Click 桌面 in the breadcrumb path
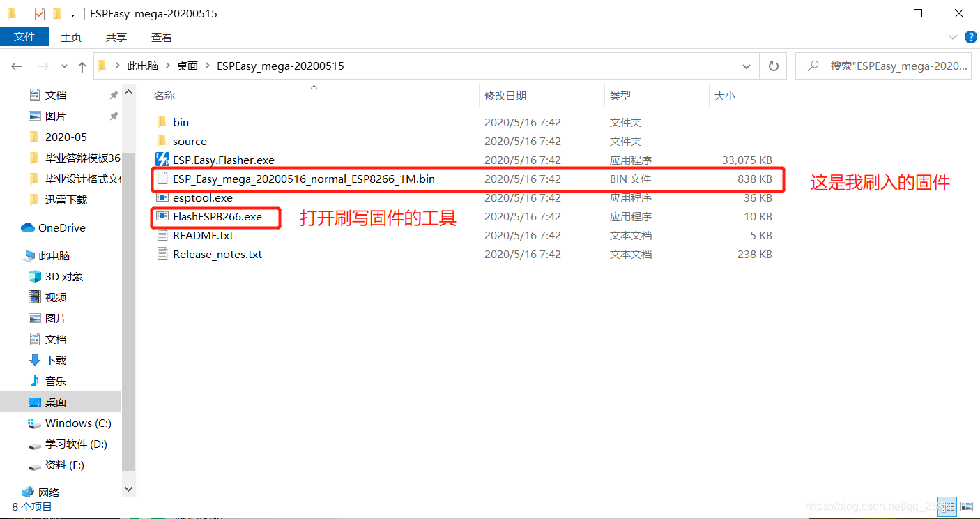Screen dimensions: 980x519 [x=187, y=66]
